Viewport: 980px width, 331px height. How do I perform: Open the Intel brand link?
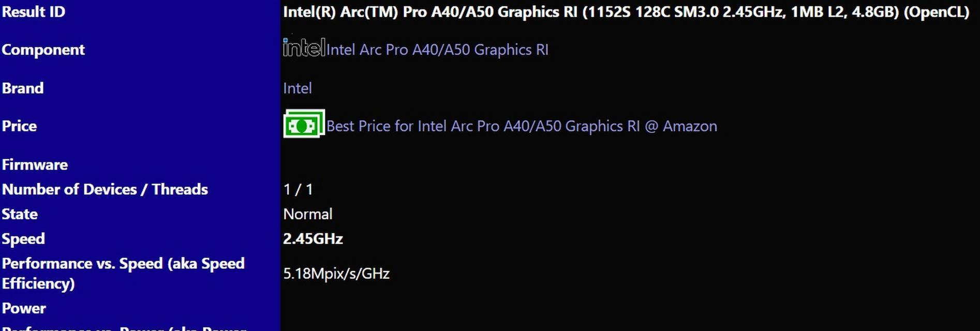click(x=298, y=88)
